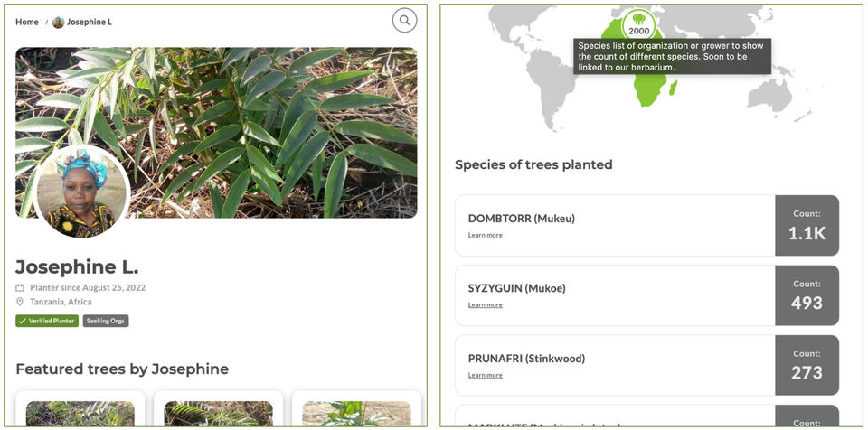This screenshot has width=868, height=430.
Task: Follow Learn more under SYZYGUIN (Mukoe)
Action: click(x=486, y=305)
